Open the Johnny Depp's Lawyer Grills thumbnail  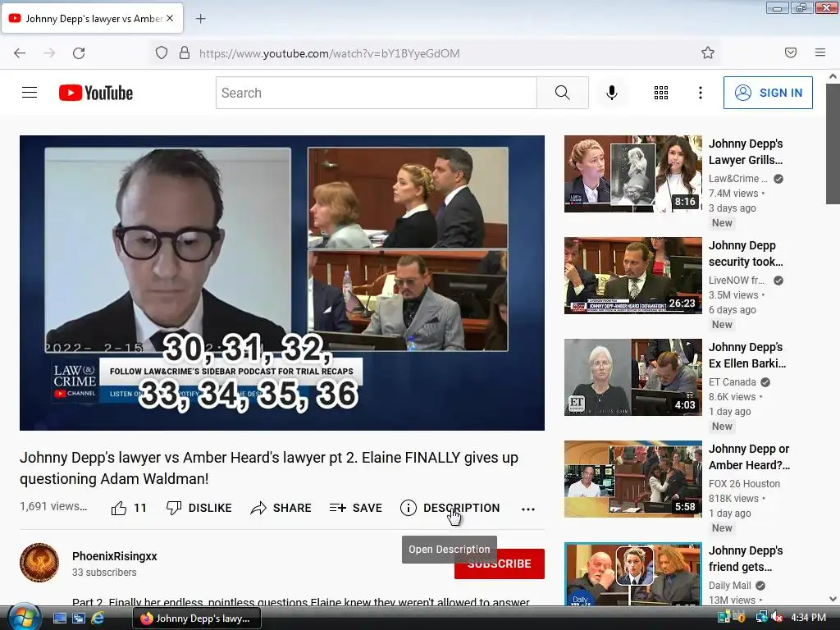pyautogui.click(x=632, y=174)
